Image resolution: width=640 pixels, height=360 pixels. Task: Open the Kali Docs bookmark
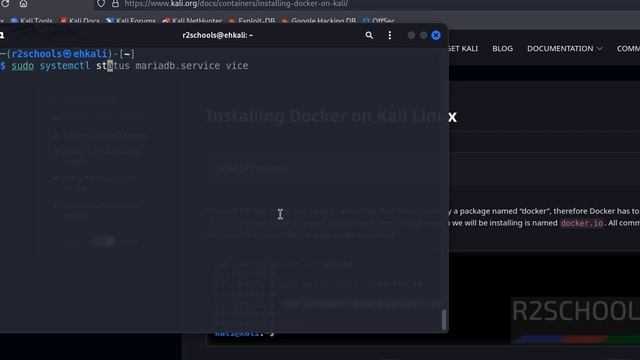pos(80,21)
